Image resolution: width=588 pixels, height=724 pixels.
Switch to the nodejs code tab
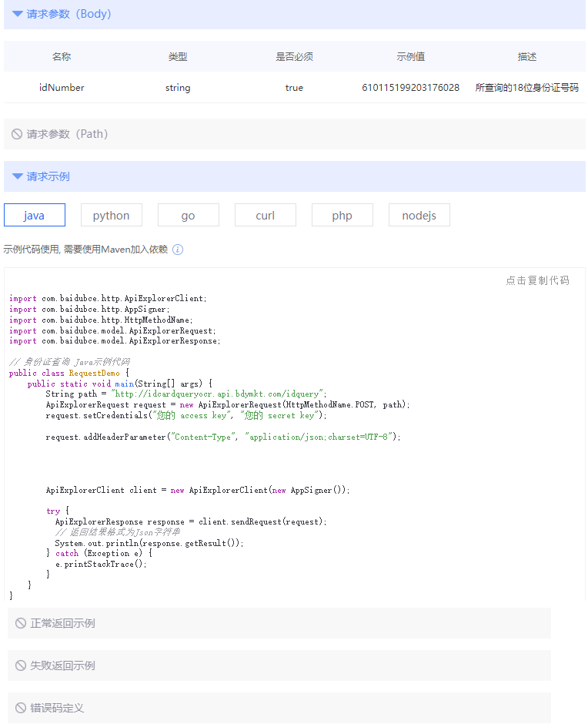click(x=419, y=215)
